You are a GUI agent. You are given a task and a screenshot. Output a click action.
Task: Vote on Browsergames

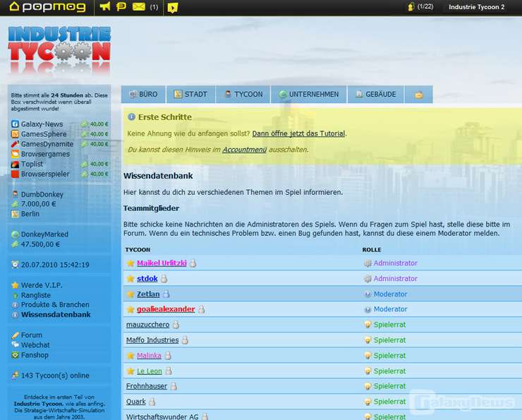(x=45, y=154)
